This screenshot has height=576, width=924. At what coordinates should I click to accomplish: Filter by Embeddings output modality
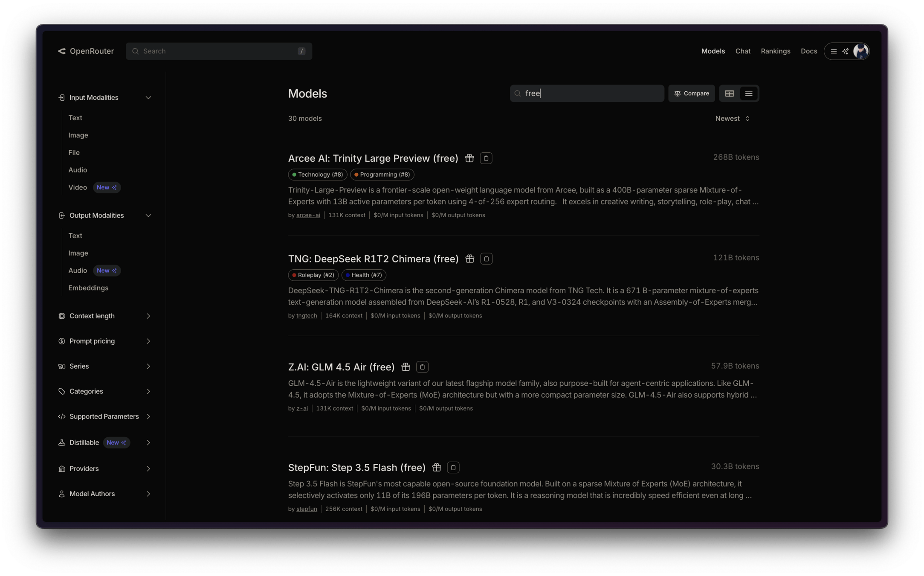point(88,288)
